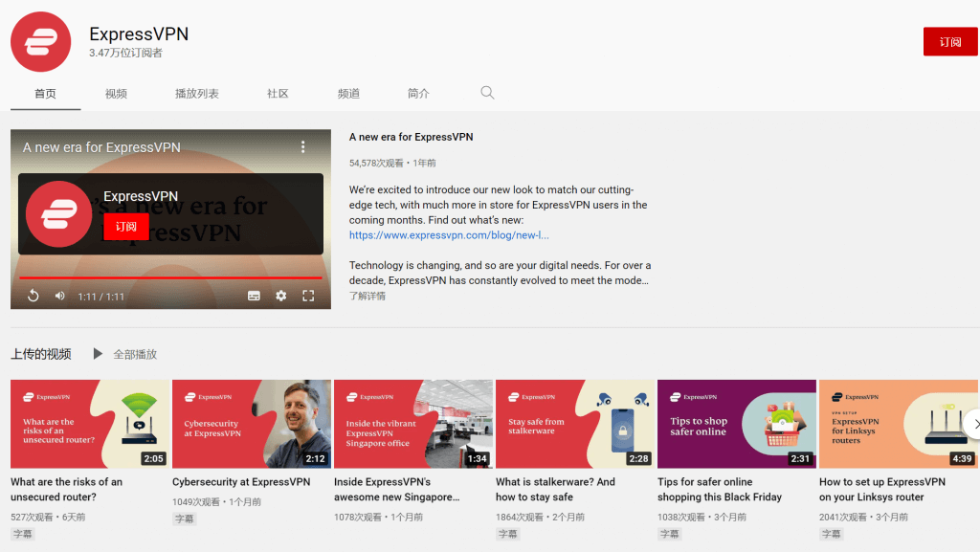Open the stalkerware video thumbnail
This screenshot has width=980, height=552.
pos(575,424)
